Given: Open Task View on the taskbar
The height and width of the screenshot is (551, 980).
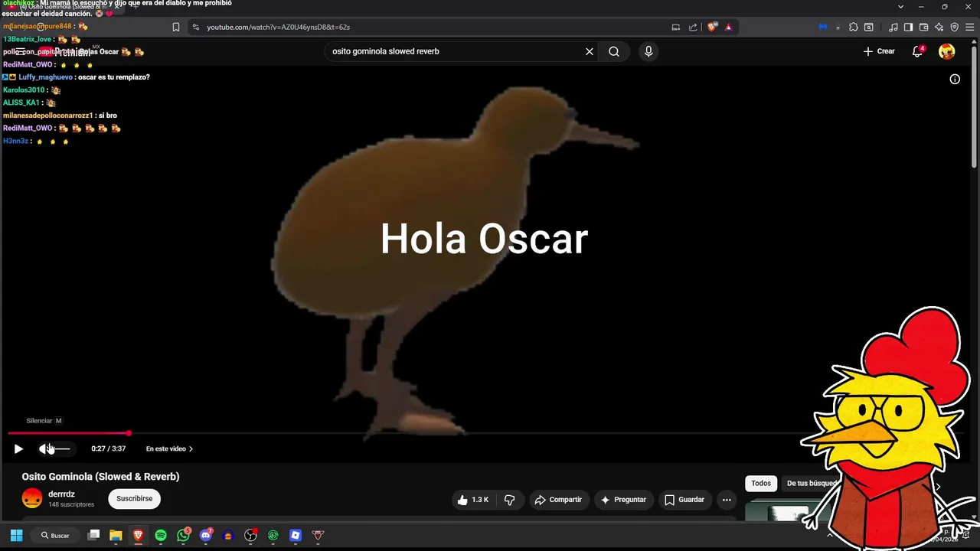Looking at the screenshot, I should pyautogui.click(x=93, y=535).
